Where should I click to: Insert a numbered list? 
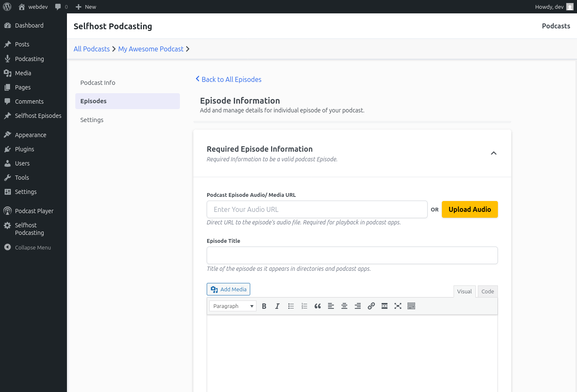tap(304, 306)
